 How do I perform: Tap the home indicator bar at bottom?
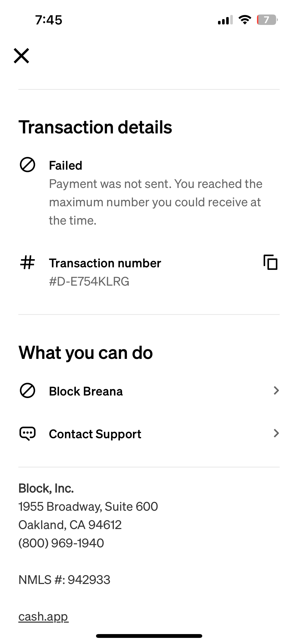pyautogui.click(x=149, y=636)
